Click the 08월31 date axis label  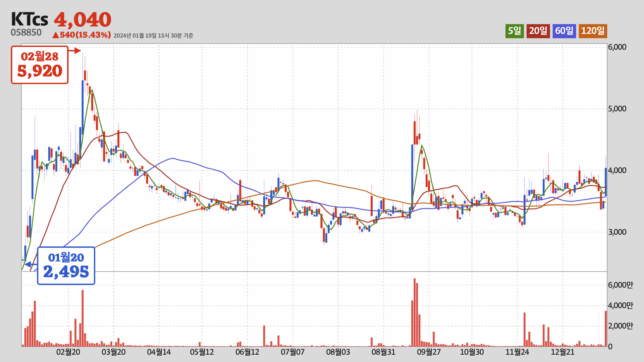[x=383, y=352]
